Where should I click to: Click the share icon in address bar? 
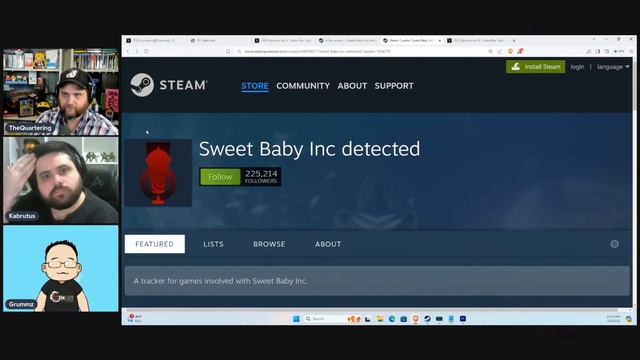coord(500,51)
